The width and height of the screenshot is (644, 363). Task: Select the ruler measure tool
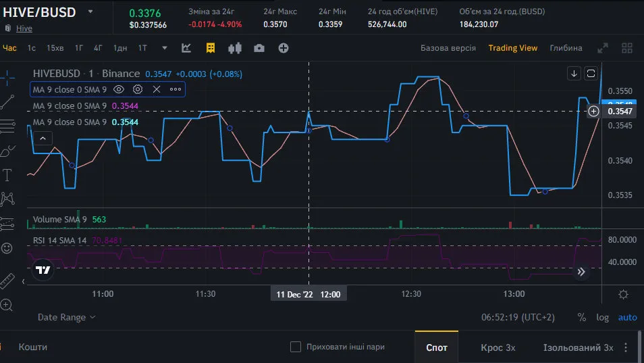(x=7, y=281)
